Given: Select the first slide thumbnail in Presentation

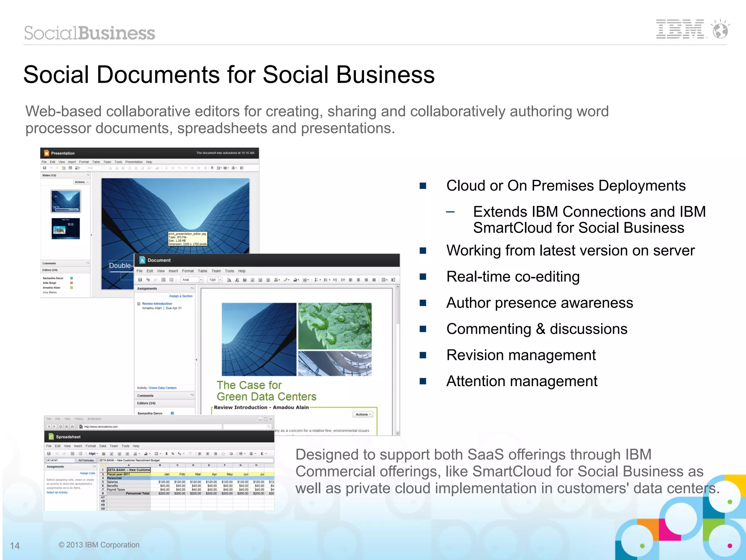Looking at the screenshot, I should pos(66,201).
